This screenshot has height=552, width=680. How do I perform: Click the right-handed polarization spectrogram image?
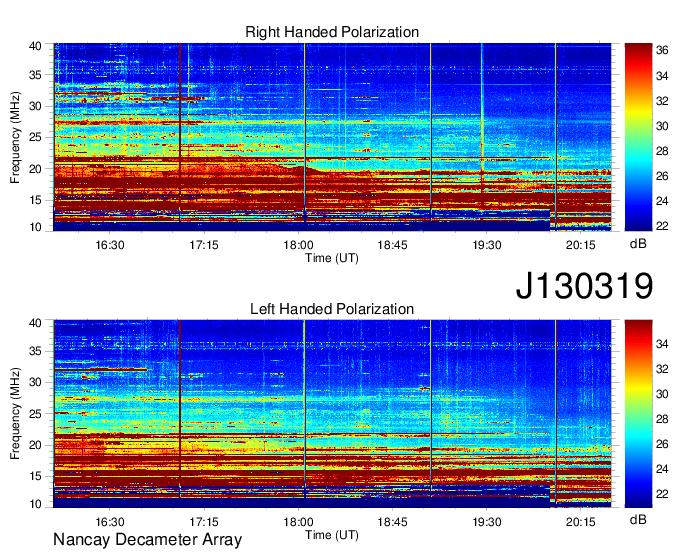[x=332, y=137]
